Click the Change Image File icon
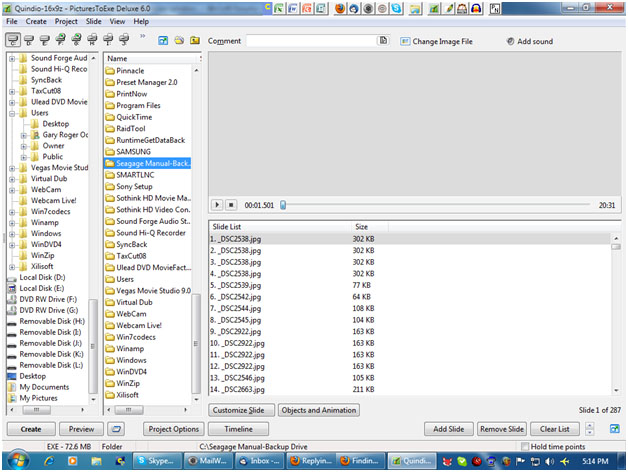This screenshot has height=472, width=628. coord(405,41)
